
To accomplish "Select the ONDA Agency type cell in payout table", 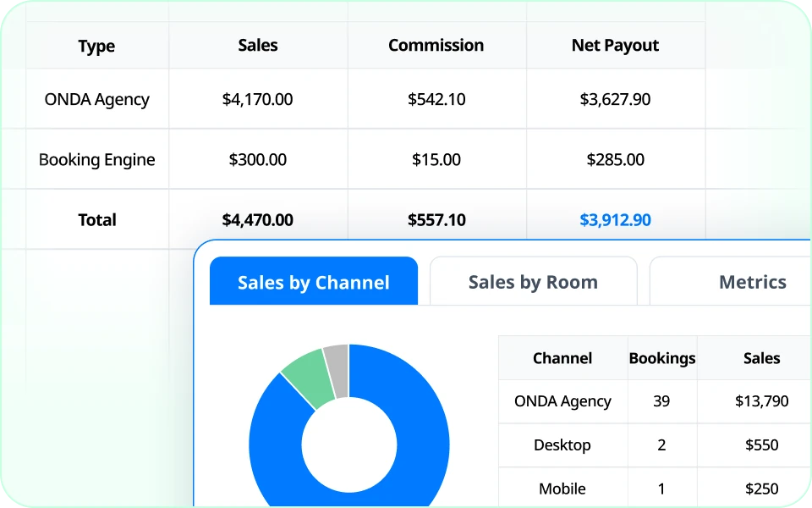I will click(x=96, y=99).
